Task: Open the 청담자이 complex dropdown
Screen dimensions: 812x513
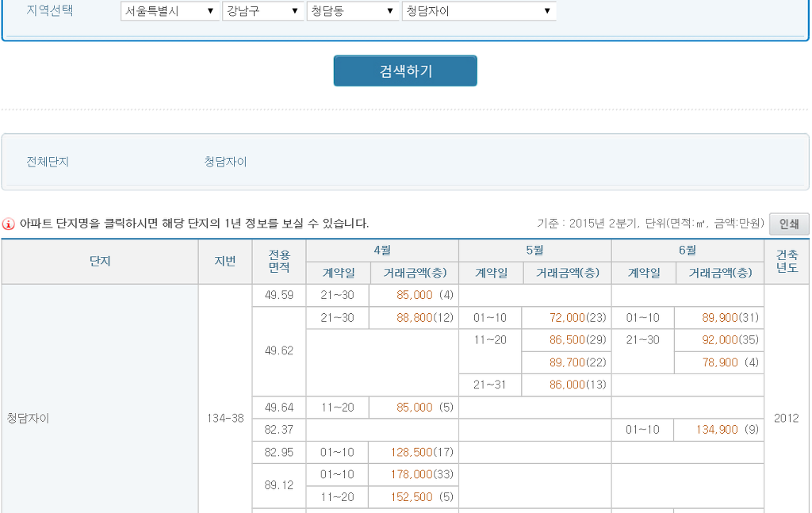Action: coord(479,11)
